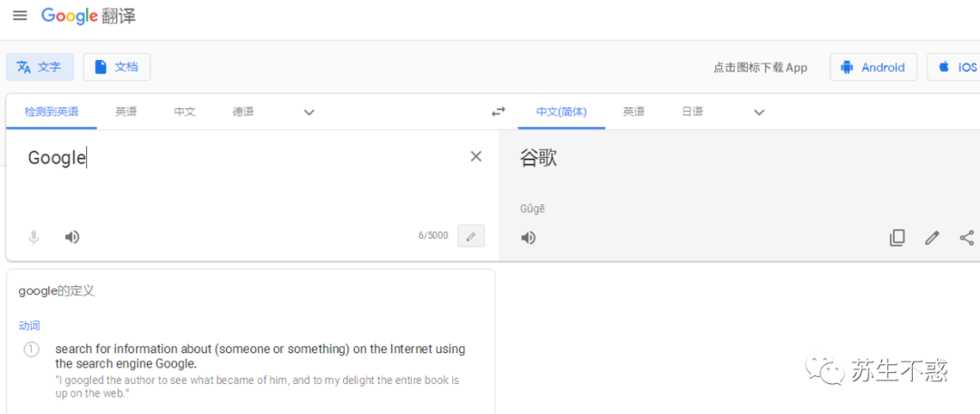Copy the translation to clipboard
The image size is (980, 414).
897,238
